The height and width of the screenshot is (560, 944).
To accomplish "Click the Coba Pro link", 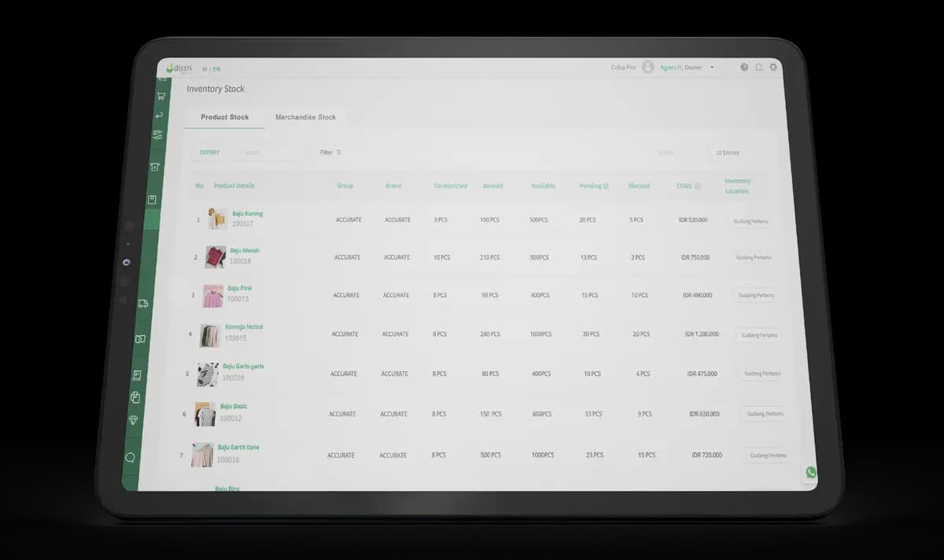I will pos(623,68).
